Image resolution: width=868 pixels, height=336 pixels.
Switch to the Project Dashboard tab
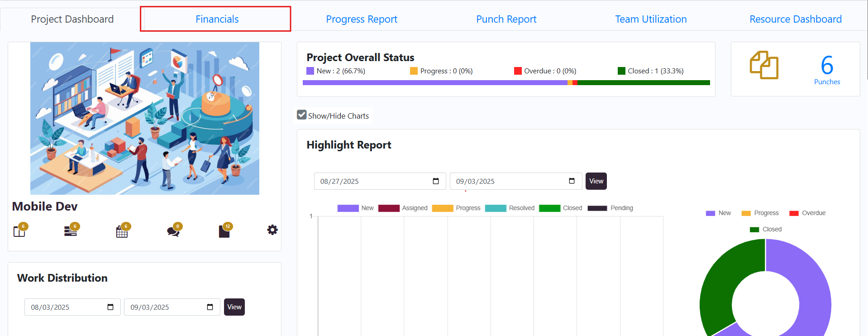(x=72, y=19)
